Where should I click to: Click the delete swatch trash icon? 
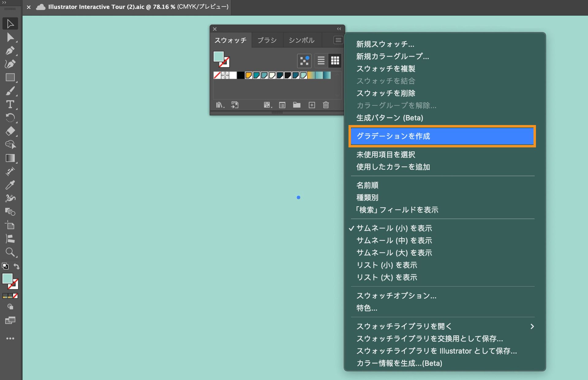(326, 105)
